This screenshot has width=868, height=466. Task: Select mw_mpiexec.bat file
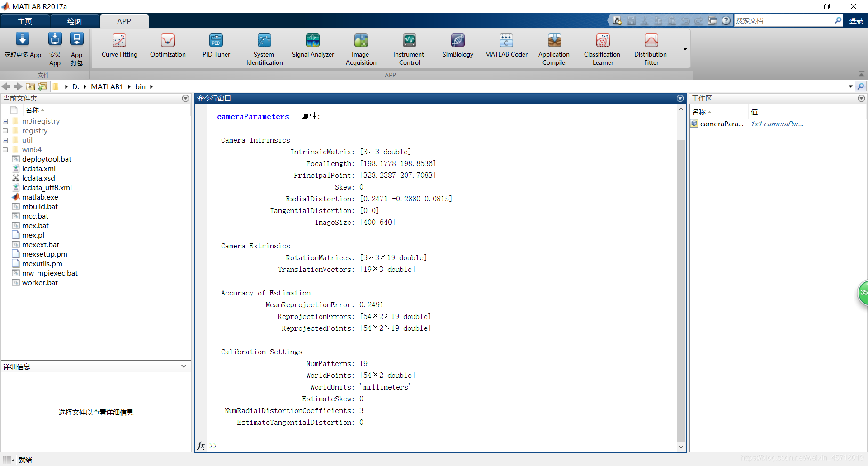(50, 273)
